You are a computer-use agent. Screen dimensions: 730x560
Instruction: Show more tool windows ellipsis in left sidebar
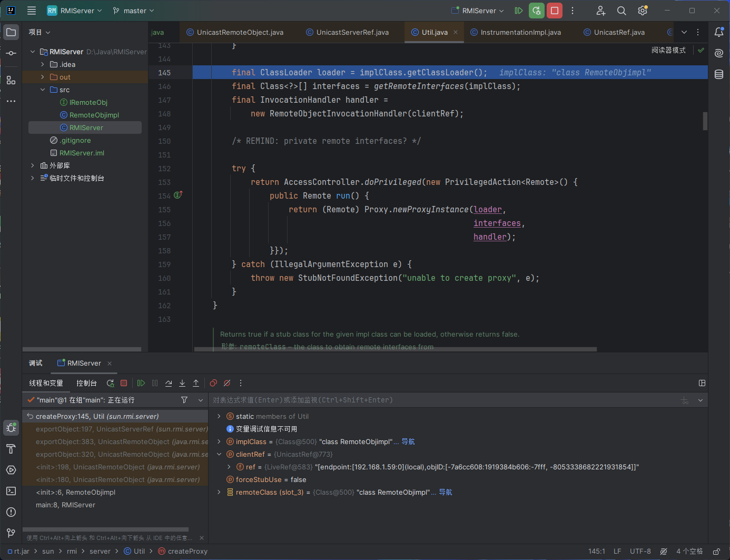pos(11,101)
